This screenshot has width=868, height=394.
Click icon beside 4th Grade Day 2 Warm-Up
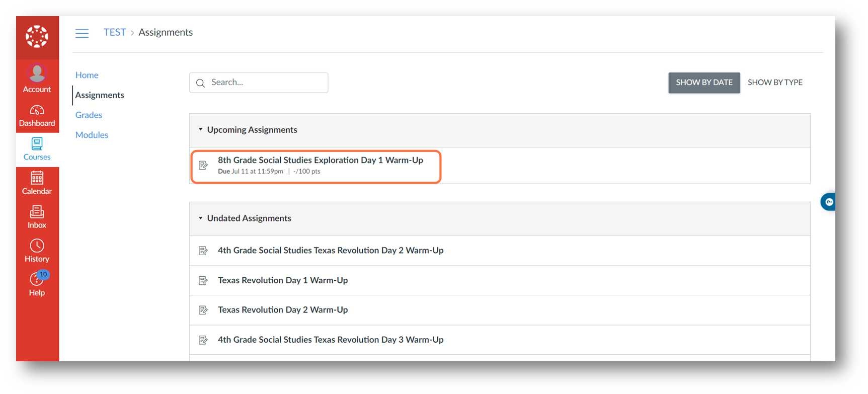point(203,251)
